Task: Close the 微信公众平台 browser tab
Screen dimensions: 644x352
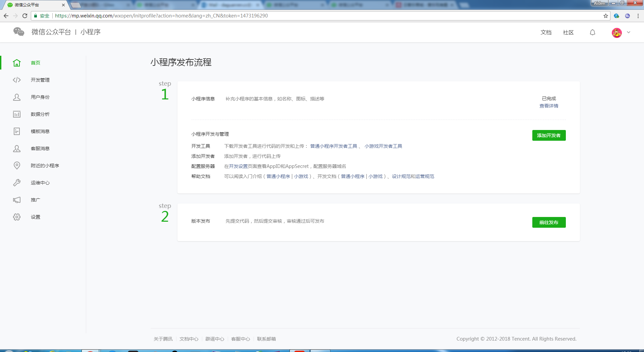Action: pos(63,5)
